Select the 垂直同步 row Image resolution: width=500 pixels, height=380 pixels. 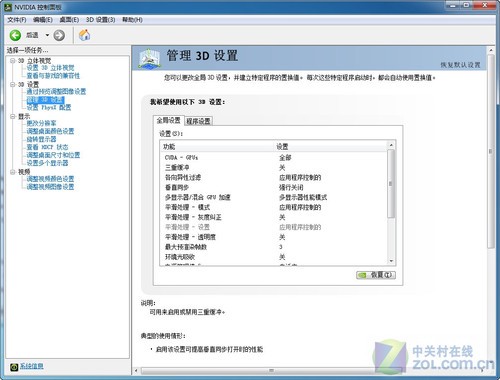[274, 187]
